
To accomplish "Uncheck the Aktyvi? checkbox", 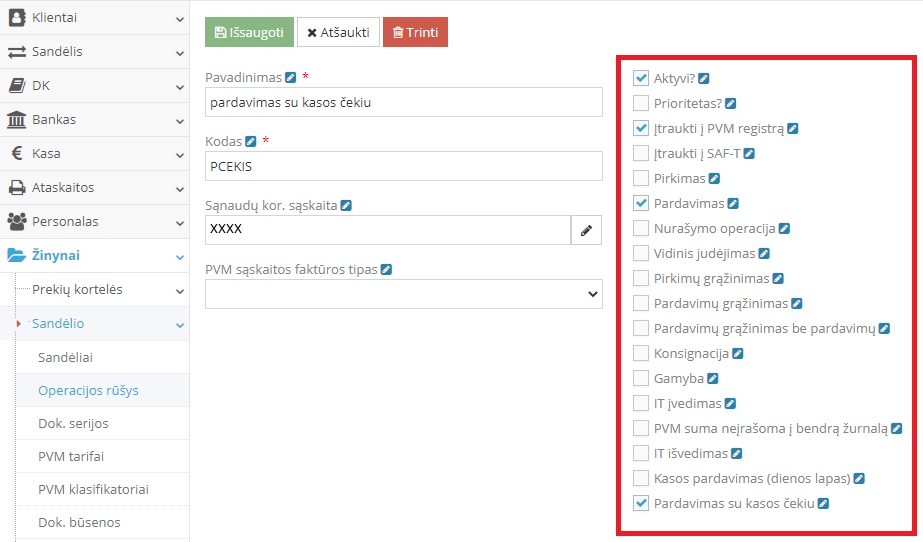I will coord(641,78).
